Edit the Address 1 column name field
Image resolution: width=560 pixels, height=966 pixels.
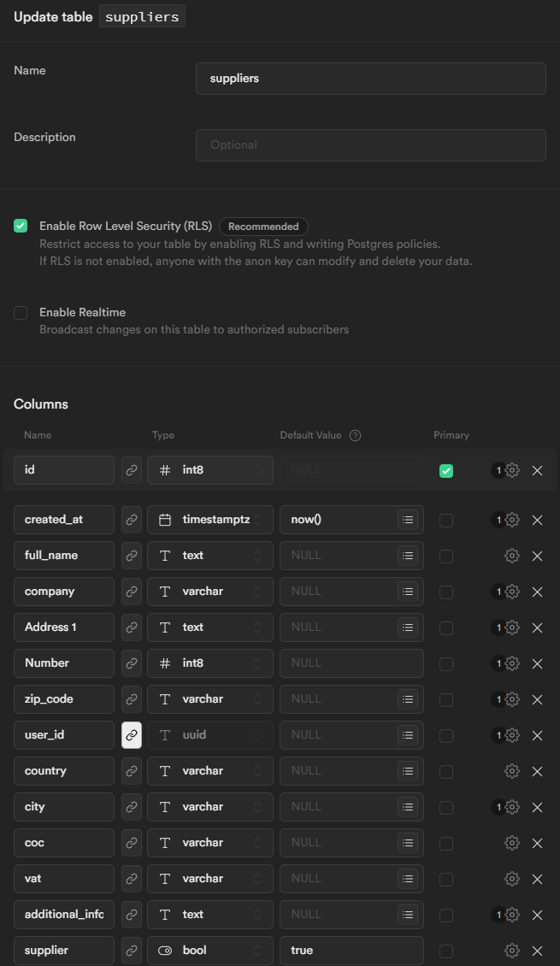coord(64,627)
